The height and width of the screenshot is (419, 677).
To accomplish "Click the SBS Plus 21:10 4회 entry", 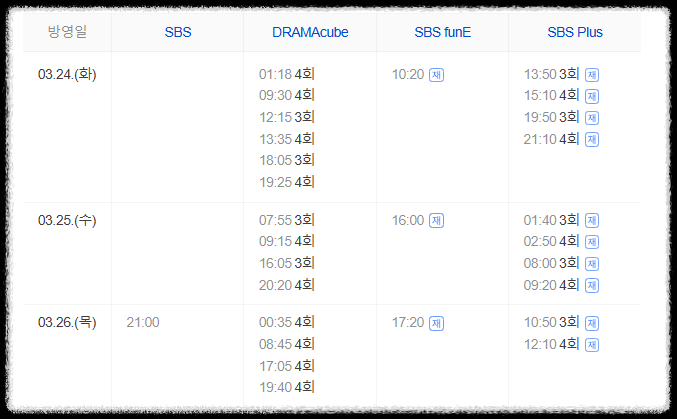I will [551, 139].
